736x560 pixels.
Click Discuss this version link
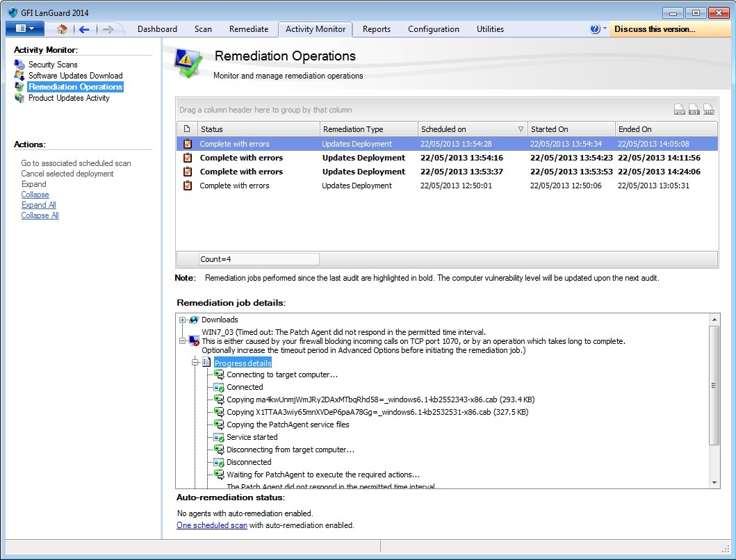click(655, 29)
